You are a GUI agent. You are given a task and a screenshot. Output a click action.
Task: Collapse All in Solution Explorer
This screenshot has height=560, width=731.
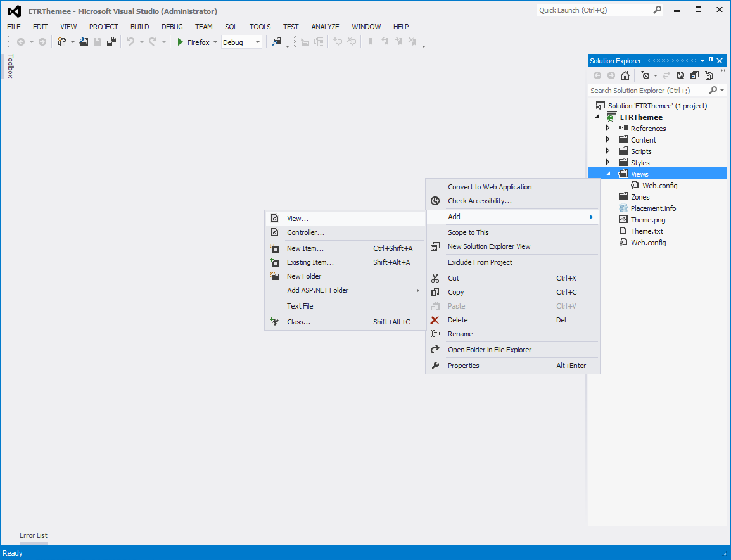pyautogui.click(x=694, y=75)
